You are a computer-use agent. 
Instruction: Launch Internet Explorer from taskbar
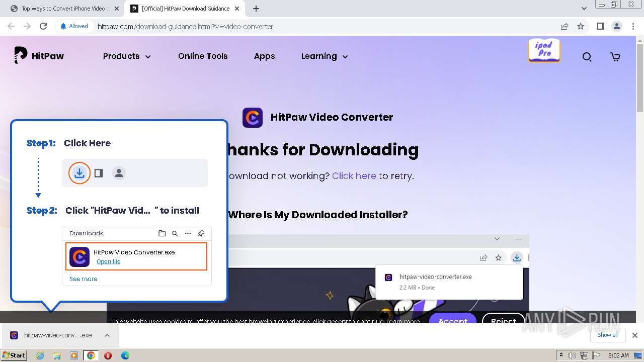point(40,355)
